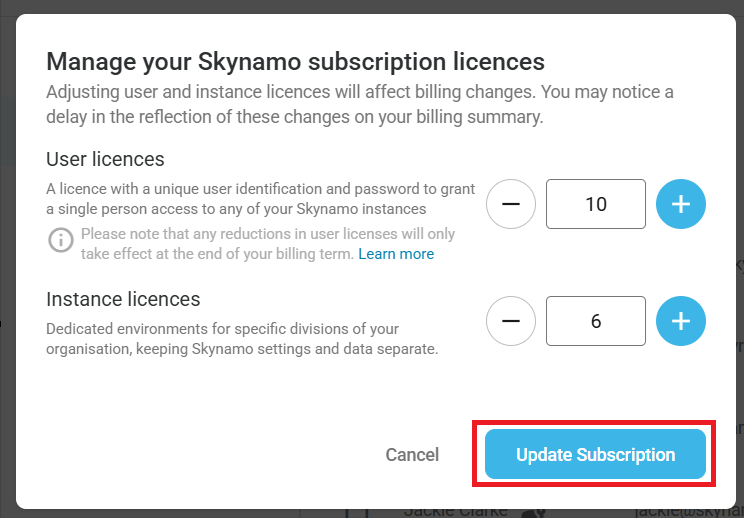This screenshot has width=744, height=518.
Task: Reduce instance licences using the minus button
Action: (511, 321)
